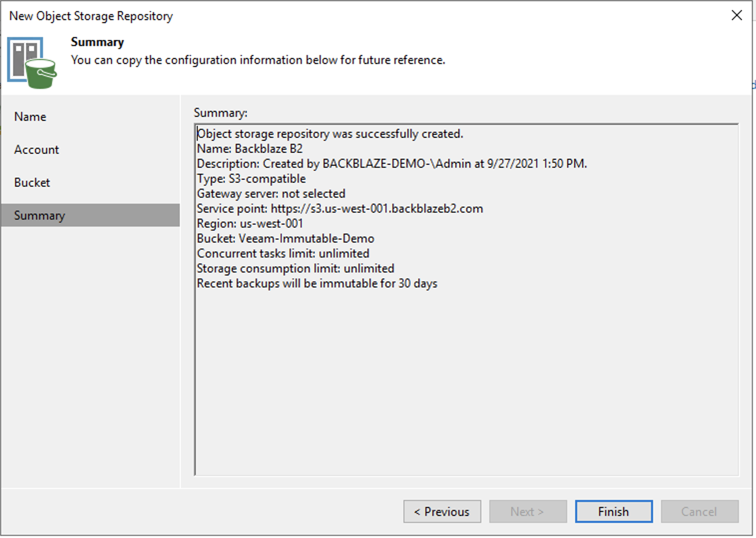
Task: Click the 'Name: Backblaze B2' line
Action: pyautogui.click(x=250, y=149)
